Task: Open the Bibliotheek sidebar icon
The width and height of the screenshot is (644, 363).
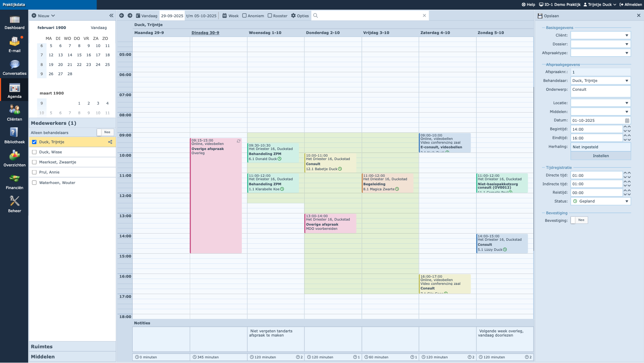Action: tap(14, 136)
